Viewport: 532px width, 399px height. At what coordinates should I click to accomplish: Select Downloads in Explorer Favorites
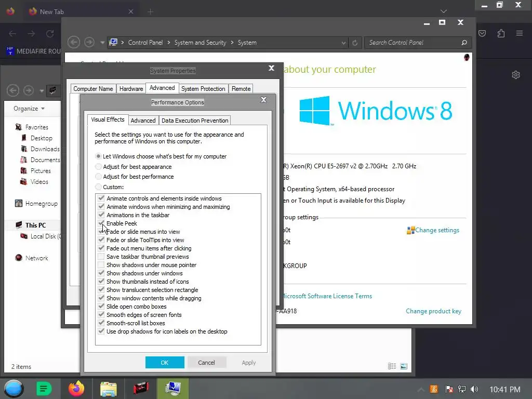pos(45,149)
